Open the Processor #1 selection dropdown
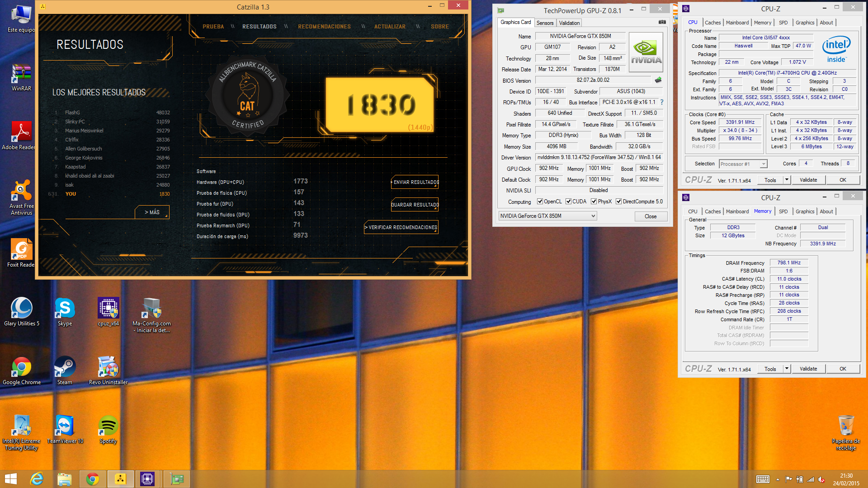 [743, 164]
